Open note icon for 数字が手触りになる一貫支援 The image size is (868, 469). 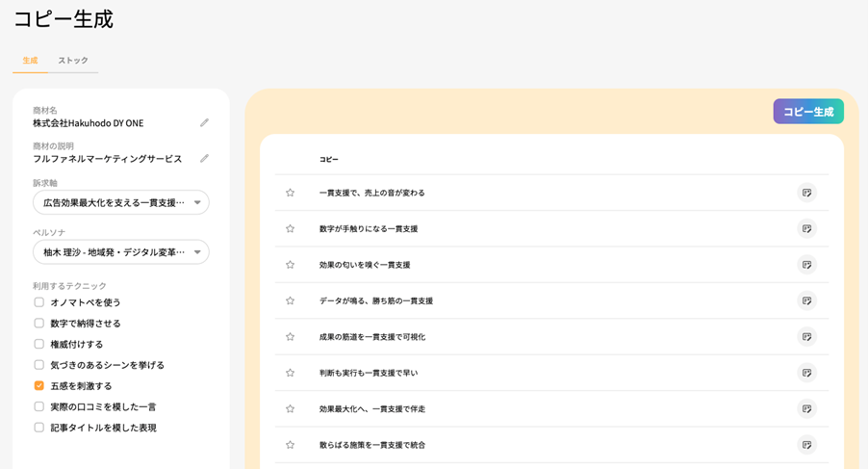coord(806,228)
